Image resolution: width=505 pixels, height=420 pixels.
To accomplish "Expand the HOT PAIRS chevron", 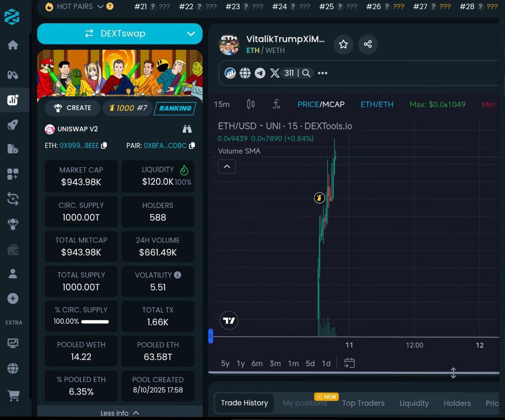I will point(100,6).
